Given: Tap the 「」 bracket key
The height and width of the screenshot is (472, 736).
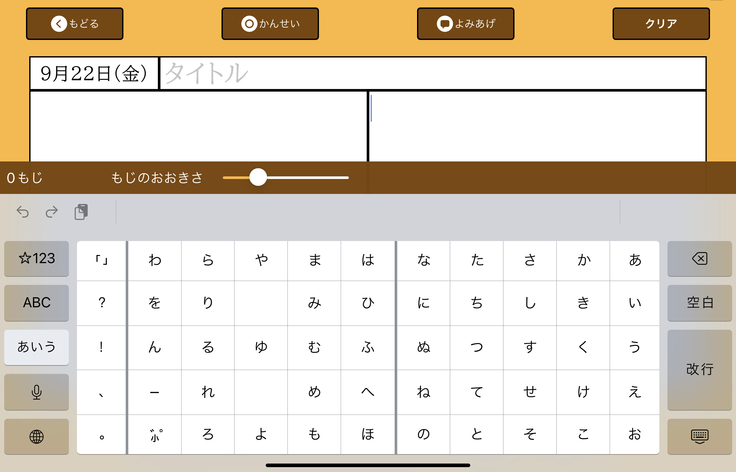Looking at the screenshot, I should click(x=101, y=260).
